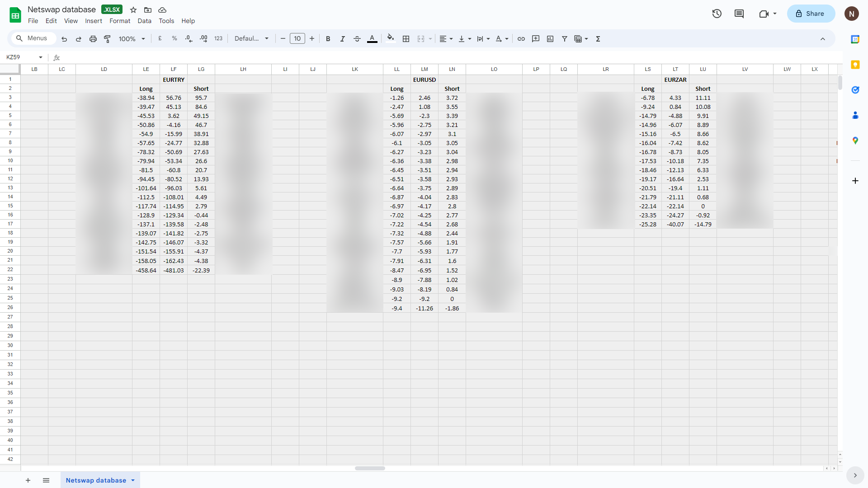Toggle strikethrough formatting
Viewport: 868px width, 488px height.
coord(357,39)
